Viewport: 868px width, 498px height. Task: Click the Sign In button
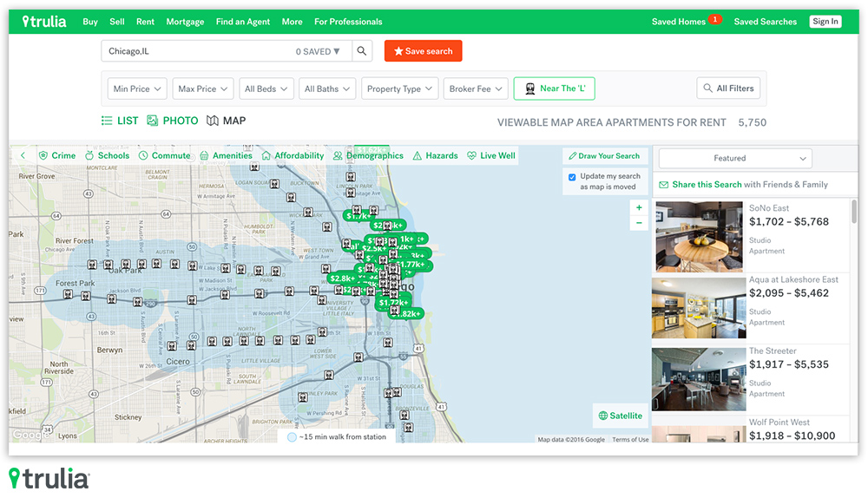point(825,22)
